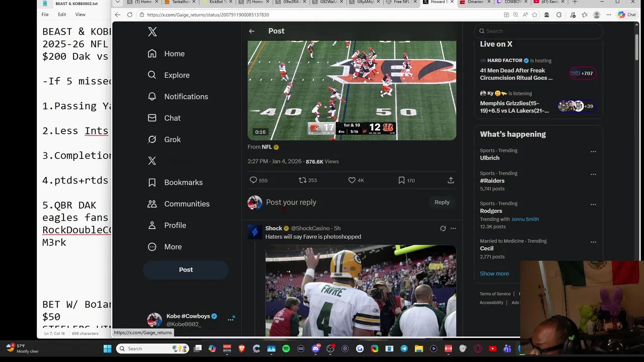Viewport: 644px width, 362px height.
Task: Click the X Search box
Action: click(x=538, y=31)
